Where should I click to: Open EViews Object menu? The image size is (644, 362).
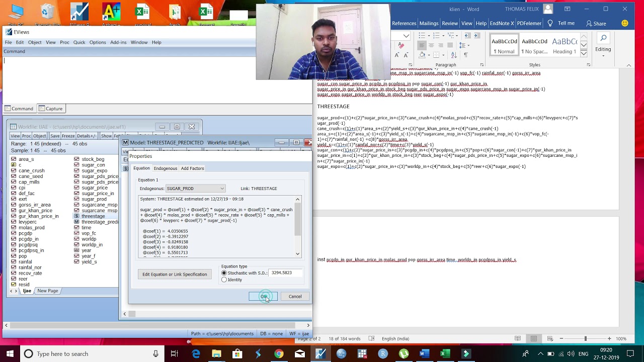[35, 42]
